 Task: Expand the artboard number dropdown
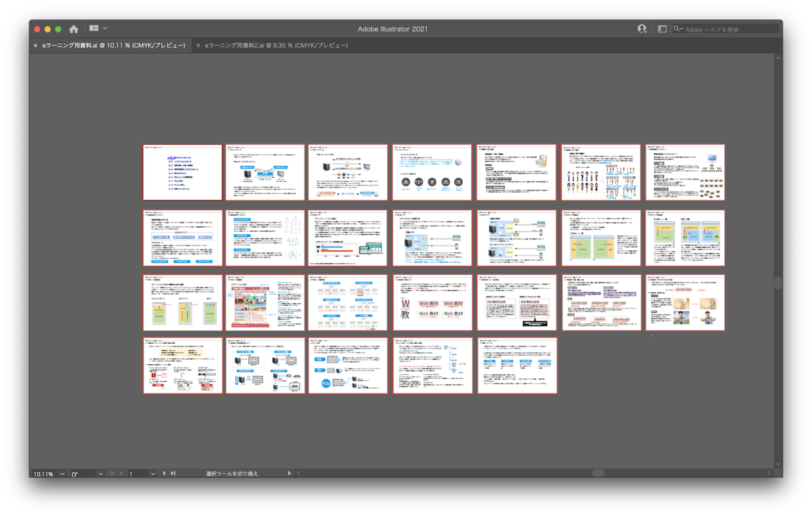[x=152, y=473]
